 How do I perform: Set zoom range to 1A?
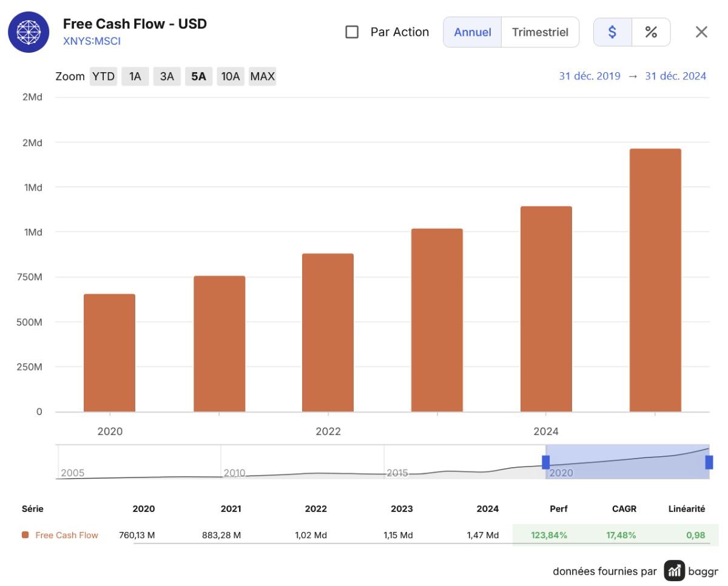coord(135,76)
